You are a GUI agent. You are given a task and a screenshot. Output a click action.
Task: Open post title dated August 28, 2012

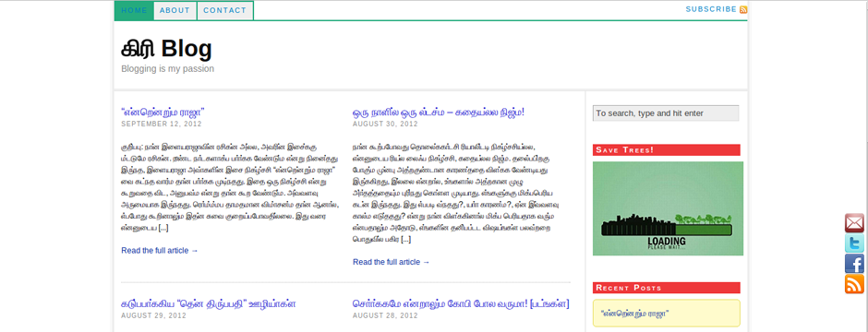pos(461,303)
